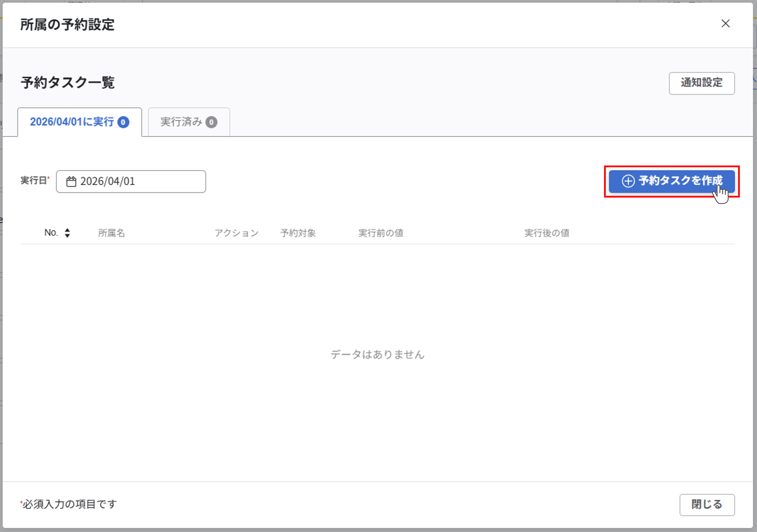Click the 実行後の値 column header
Screen dimensions: 757x532
[547, 233]
